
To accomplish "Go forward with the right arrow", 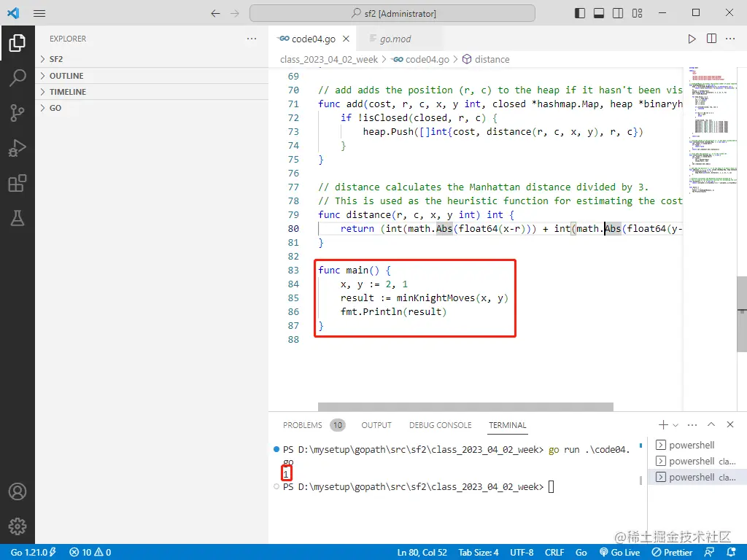I will 235,13.
